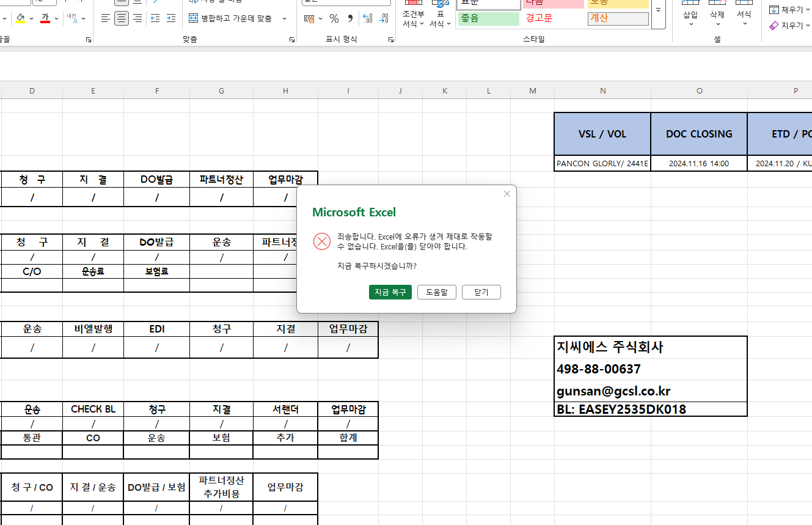This screenshot has width=812, height=525.
Task: Expand the merge and center dropdown arrow
Action: click(284, 18)
